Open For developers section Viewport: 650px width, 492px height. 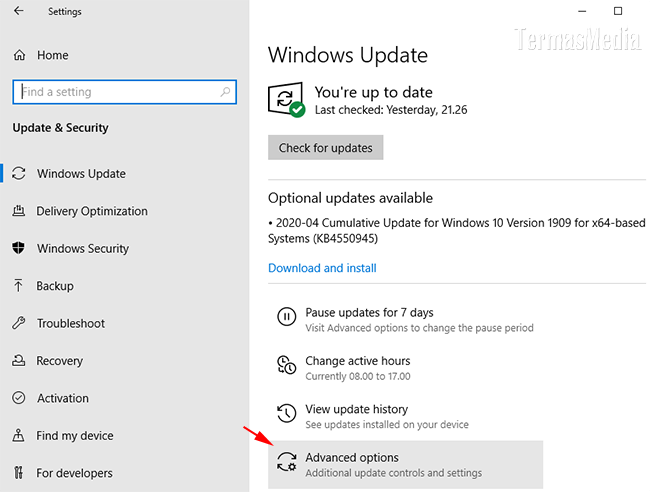tap(74, 473)
